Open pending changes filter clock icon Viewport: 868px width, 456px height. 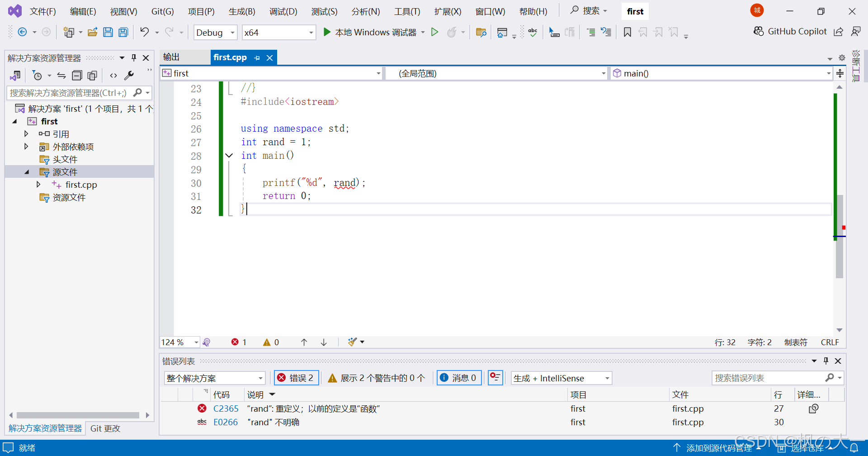[38, 76]
